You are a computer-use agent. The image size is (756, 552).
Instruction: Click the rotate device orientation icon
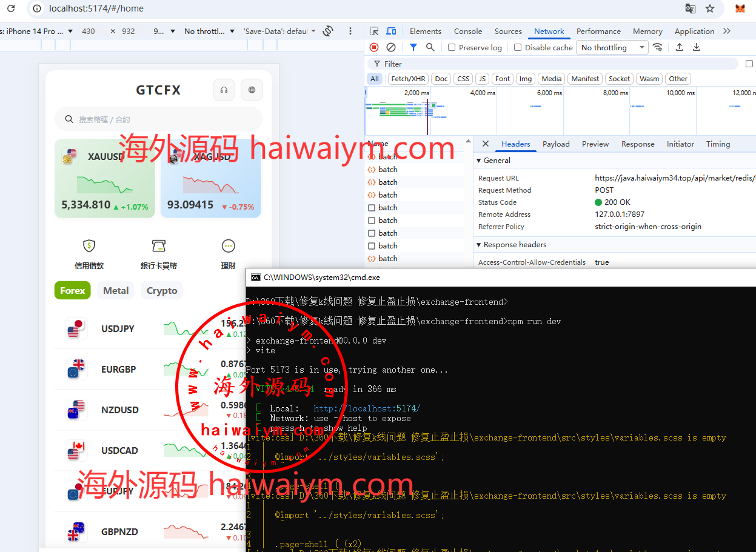click(328, 31)
